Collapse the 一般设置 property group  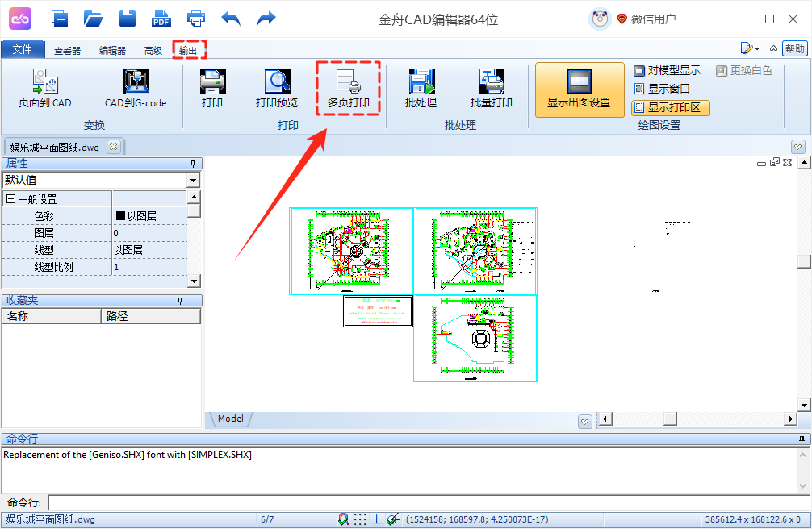pos(10,198)
